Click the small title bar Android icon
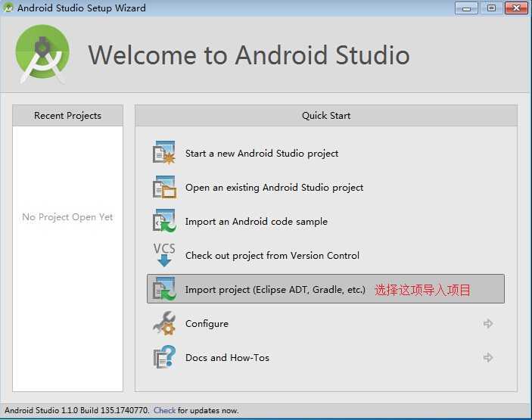 8,8
